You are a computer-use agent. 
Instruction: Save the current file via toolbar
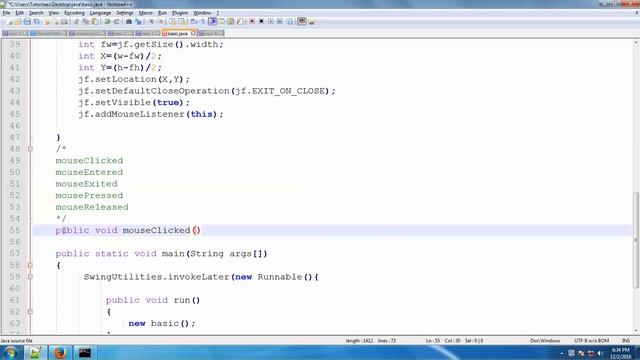click(27, 21)
